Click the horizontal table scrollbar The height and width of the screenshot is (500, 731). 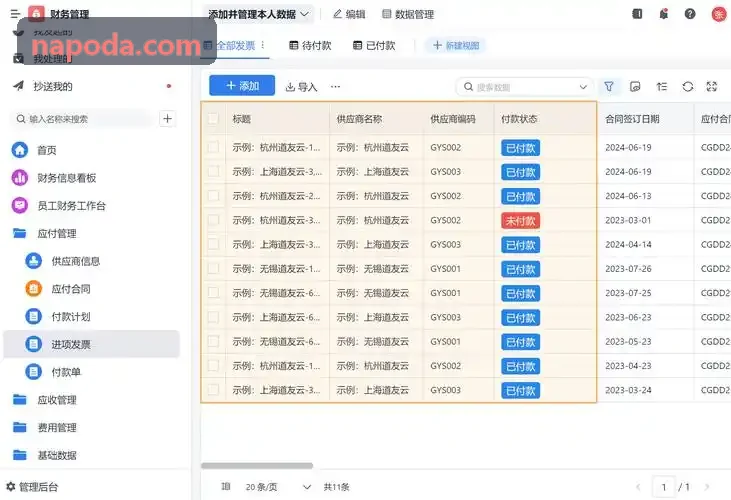tap(257, 466)
